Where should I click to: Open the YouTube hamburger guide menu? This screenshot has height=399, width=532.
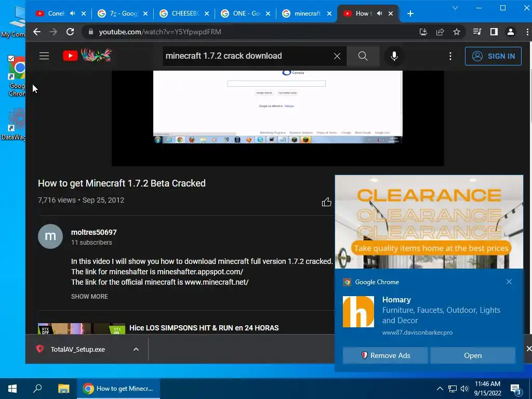click(x=44, y=56)
